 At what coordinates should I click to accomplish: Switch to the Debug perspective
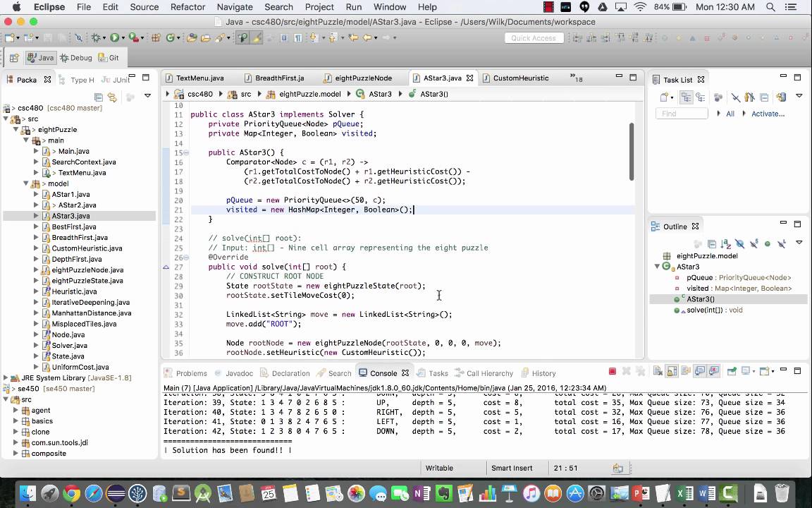click(75, 58)
